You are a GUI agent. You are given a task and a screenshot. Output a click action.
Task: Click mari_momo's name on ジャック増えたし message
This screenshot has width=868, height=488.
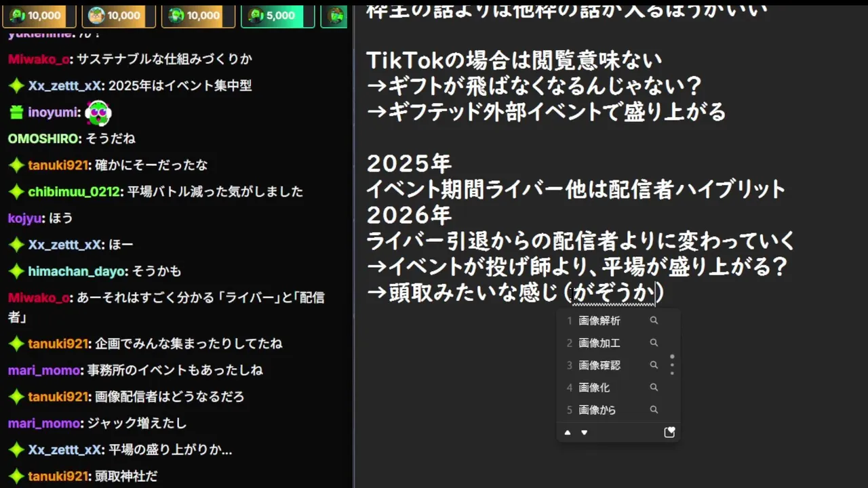tap(43, 423)
